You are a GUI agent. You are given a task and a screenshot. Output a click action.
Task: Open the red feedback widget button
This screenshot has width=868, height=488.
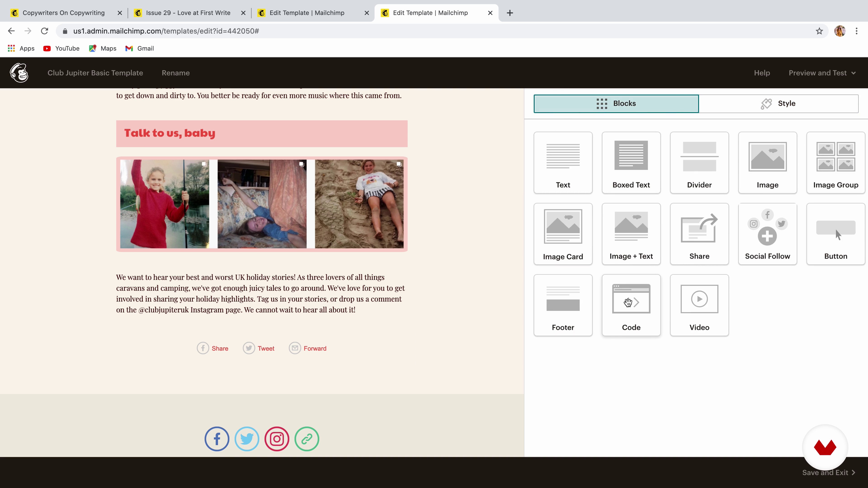click(x=825, y=447)
